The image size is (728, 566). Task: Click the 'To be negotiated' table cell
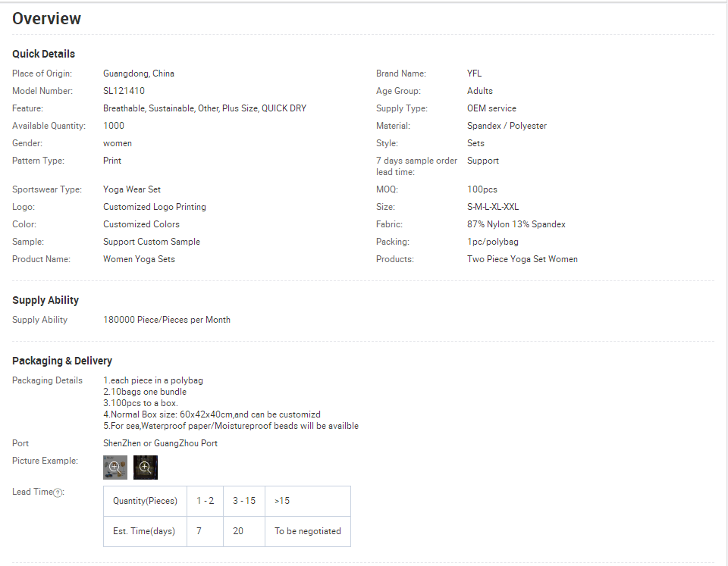308,531
